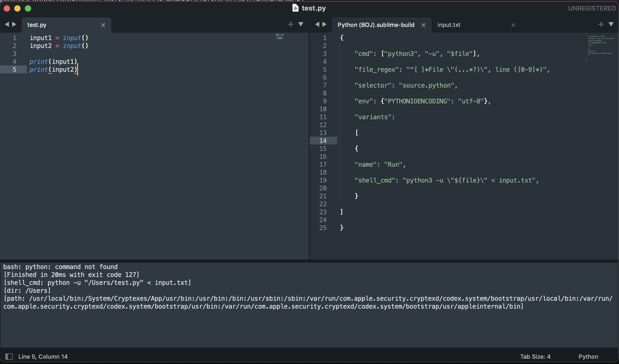Image resolution: width=619 pixels, height=364 pixels.
Task: Click "shell_cmd" key in build file
Action: tap(375, 180)
